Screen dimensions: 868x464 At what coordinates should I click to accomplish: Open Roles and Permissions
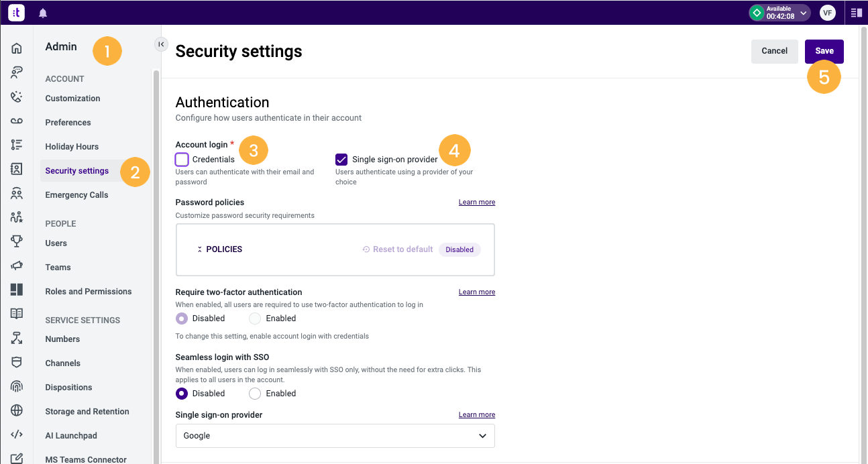click(89, 292)
